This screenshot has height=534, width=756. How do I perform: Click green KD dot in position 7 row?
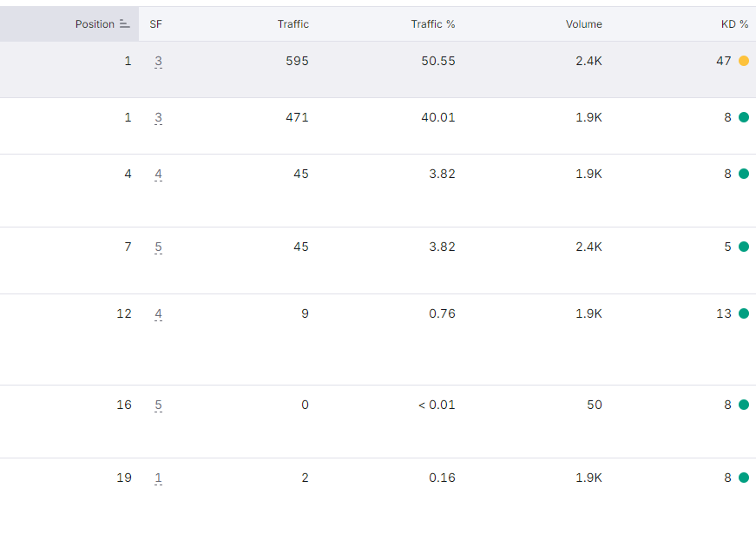pyautogui.click(x=744, y=247)
